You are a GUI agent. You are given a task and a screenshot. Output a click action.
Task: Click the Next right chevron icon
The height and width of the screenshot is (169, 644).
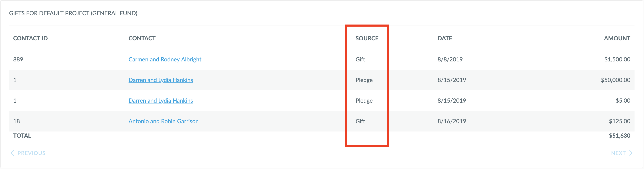(631, 153)
